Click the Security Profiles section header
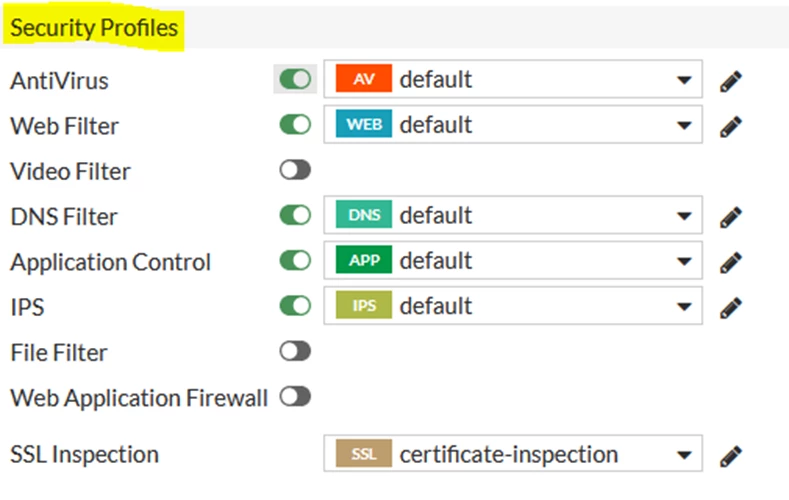 point(94,28)
